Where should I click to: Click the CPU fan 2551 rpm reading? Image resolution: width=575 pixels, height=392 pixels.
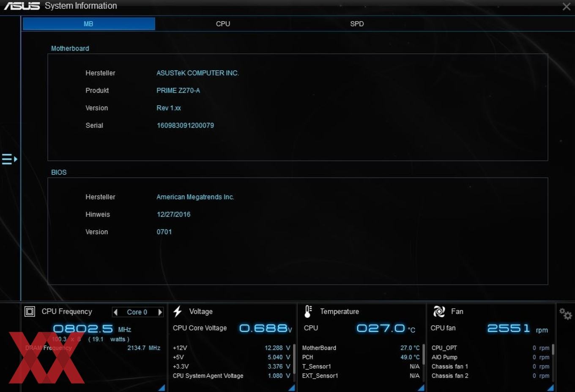pyautogui.click(x=517, y=329)
